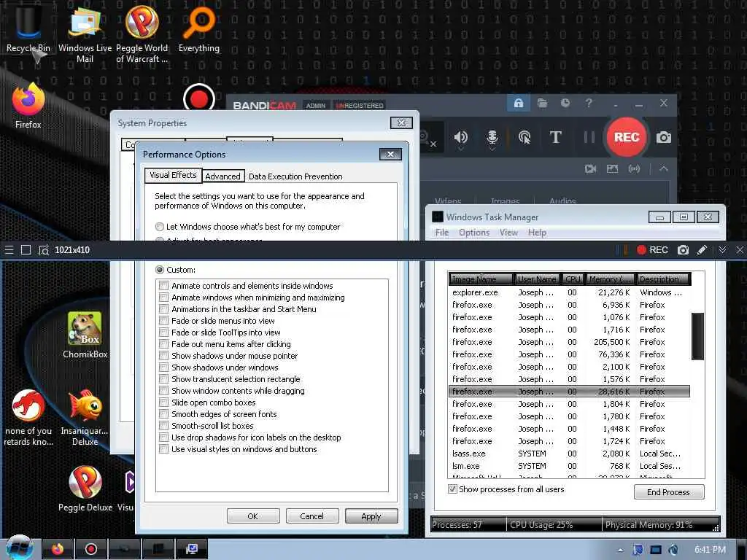The height and width of the screenshot is (560, 747).
Task: Open Task Manager View menu
Action: (x=508, y=233)
